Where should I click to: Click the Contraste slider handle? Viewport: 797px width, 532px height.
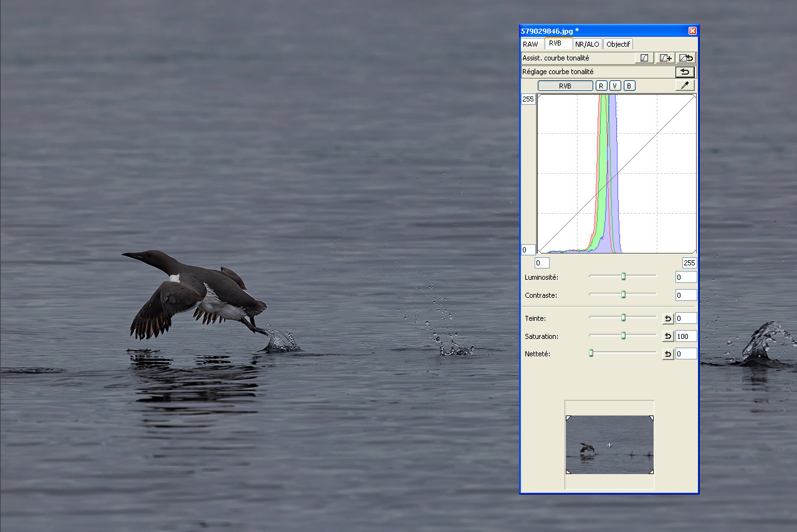[x=623, y=295]
